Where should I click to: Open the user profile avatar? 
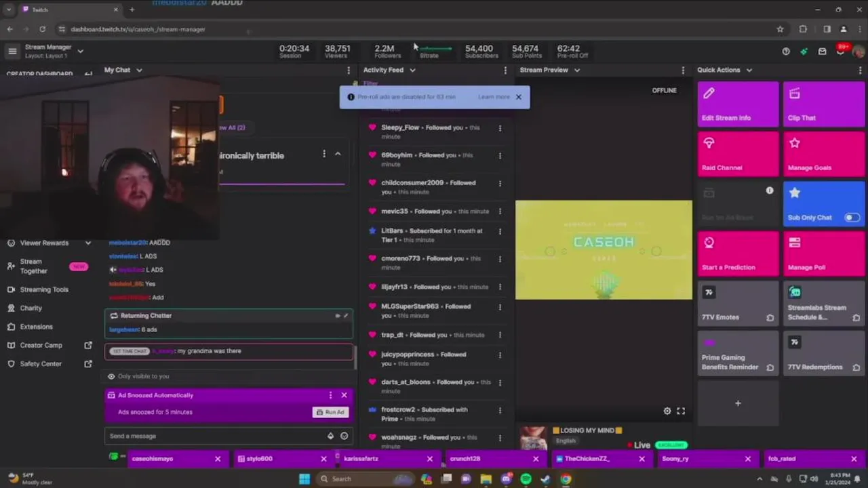[x=858, y=52]
